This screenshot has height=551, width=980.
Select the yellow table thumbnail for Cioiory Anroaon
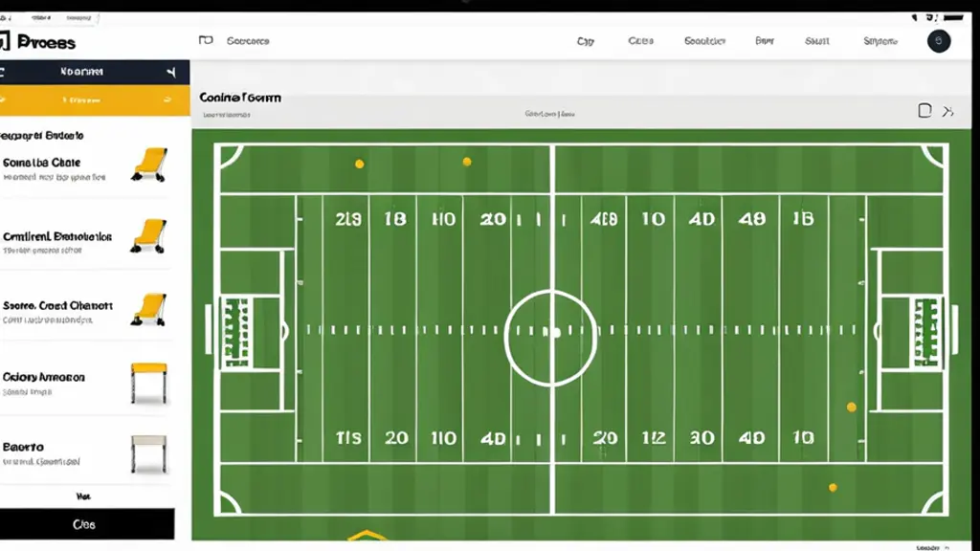pos(148,383)
